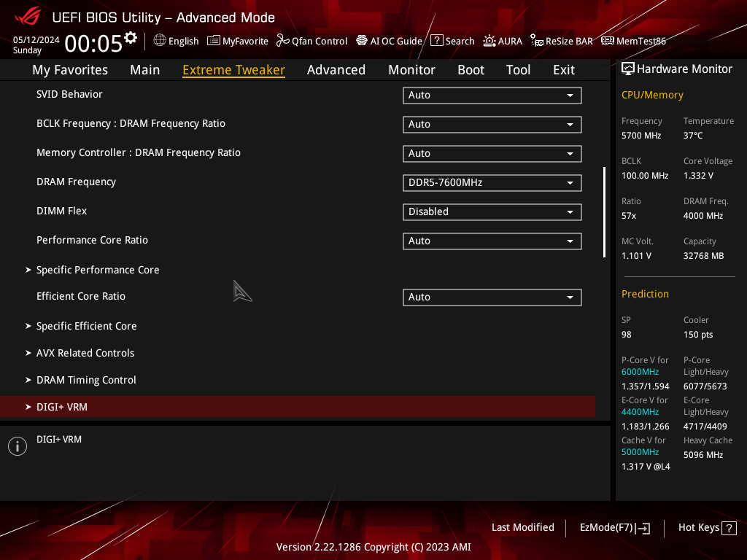Open the Qfan Control fan icon
The image size is (747, 560).
click(282, 41)
